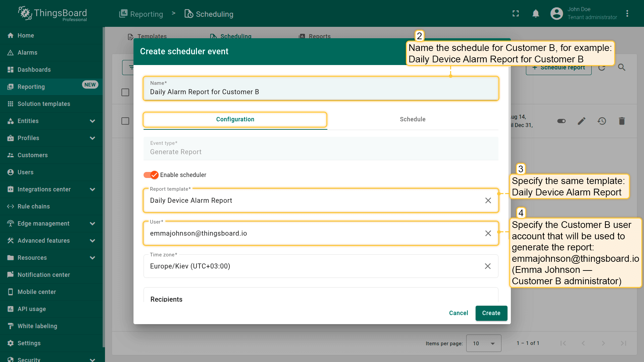This screenshot has height=362, width=644.
Task: Open the history clock icon in row
Action: [601, 121]
